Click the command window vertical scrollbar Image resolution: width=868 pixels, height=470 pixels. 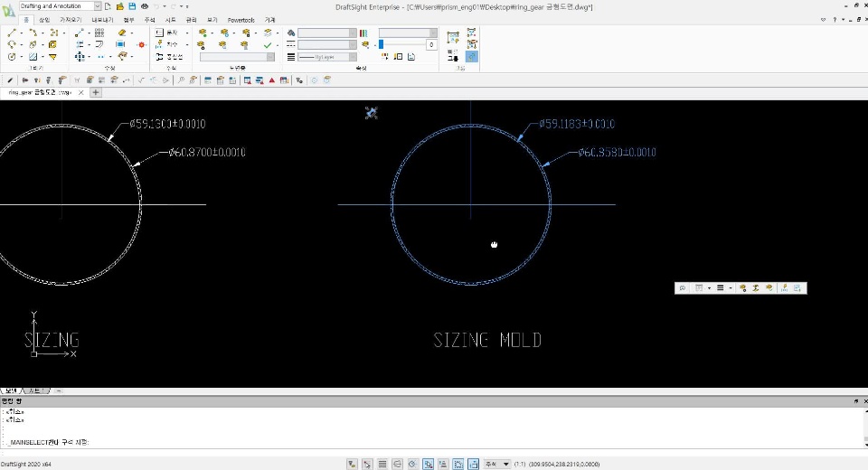(x=865, y=428)
